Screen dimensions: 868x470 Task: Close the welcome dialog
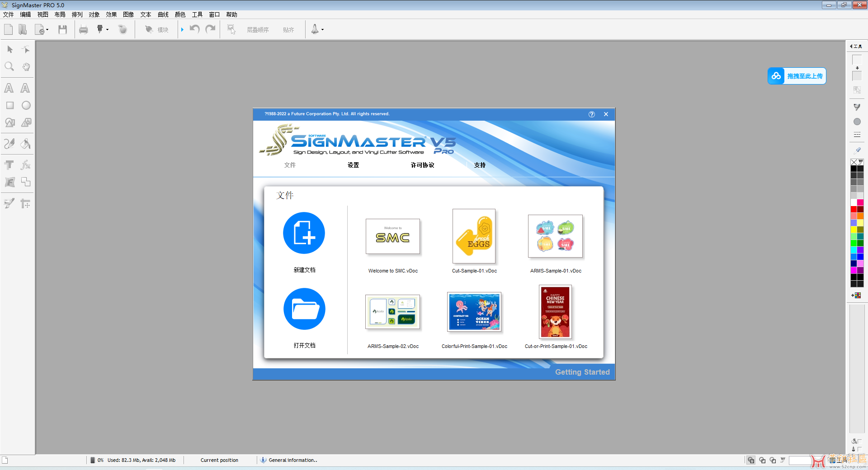coord(606,114)
